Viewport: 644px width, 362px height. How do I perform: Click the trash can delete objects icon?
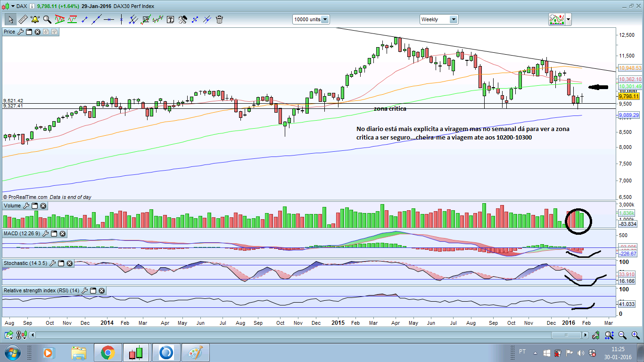point(219,19)
